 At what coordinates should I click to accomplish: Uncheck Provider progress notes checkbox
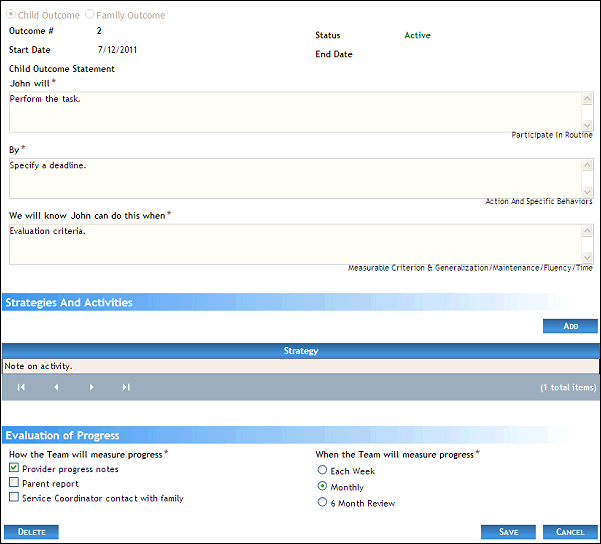[x=13, y=468]
